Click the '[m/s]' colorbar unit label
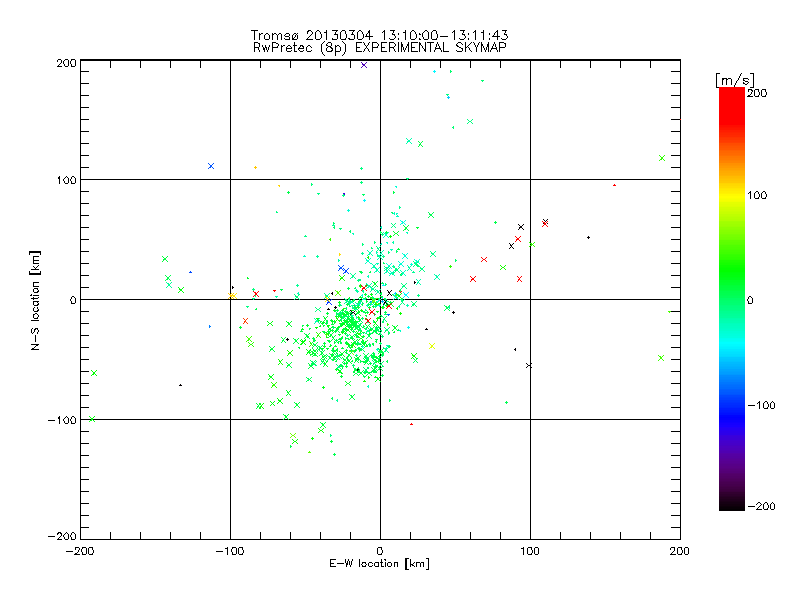The height and width of the screenshot is (600, 800). pos(735,80)
